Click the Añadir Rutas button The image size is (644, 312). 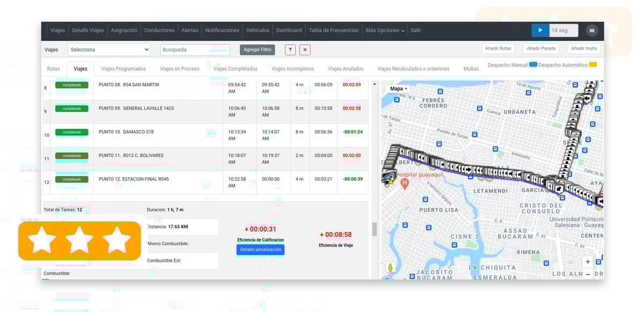click(498, 49)
